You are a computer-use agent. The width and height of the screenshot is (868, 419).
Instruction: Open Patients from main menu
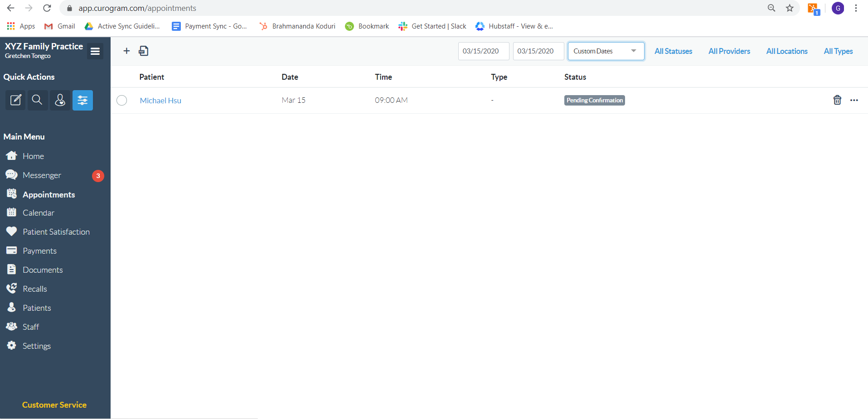coord(37,308)
